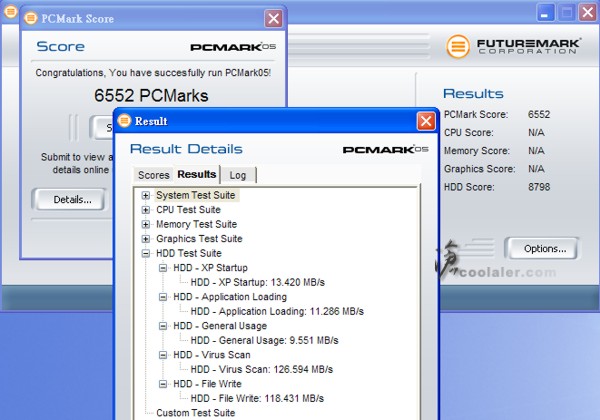
Task: Select the File Write 118.431 MB/s result
Action: pos(267,398)
